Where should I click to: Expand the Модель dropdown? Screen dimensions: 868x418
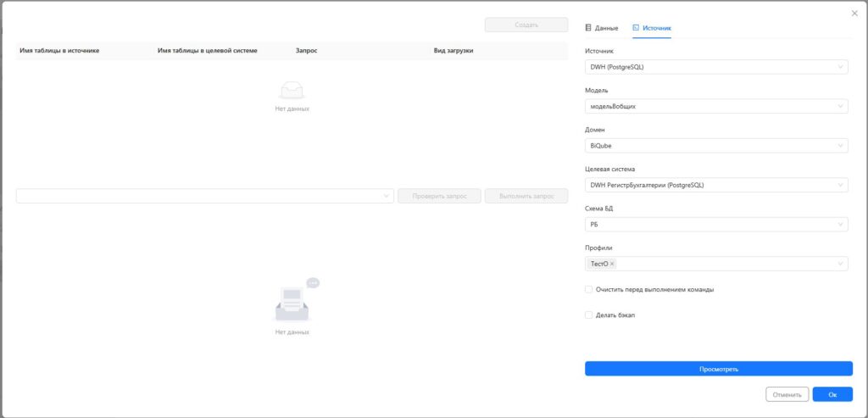[x=716, y=106]
